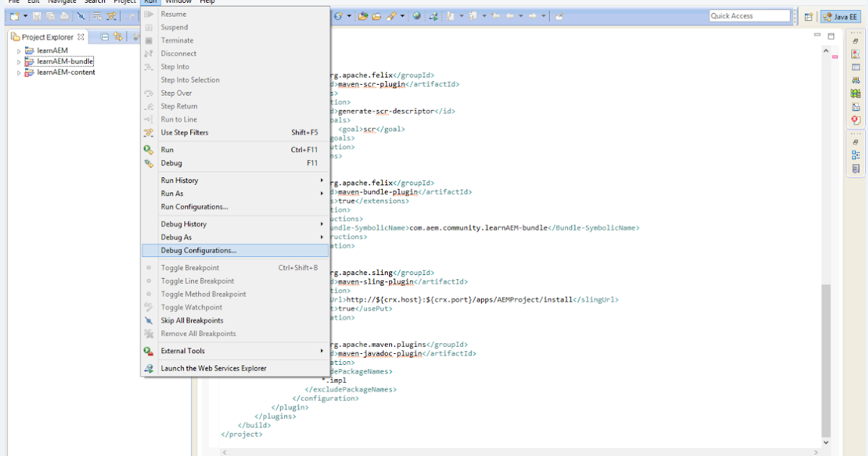Collapse all nodes in Project Explorer toolbar
This screenshot has width=868, height=456.
(104, 37)
